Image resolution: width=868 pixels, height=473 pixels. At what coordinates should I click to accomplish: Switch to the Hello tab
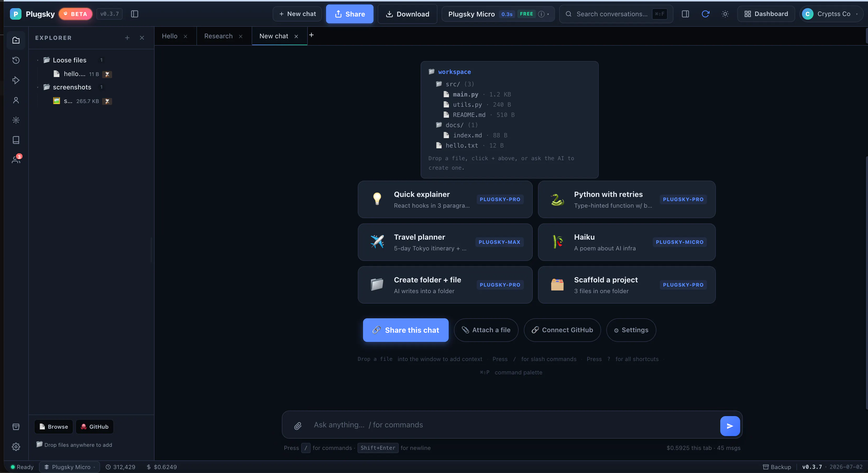click(x=169, y=36)
